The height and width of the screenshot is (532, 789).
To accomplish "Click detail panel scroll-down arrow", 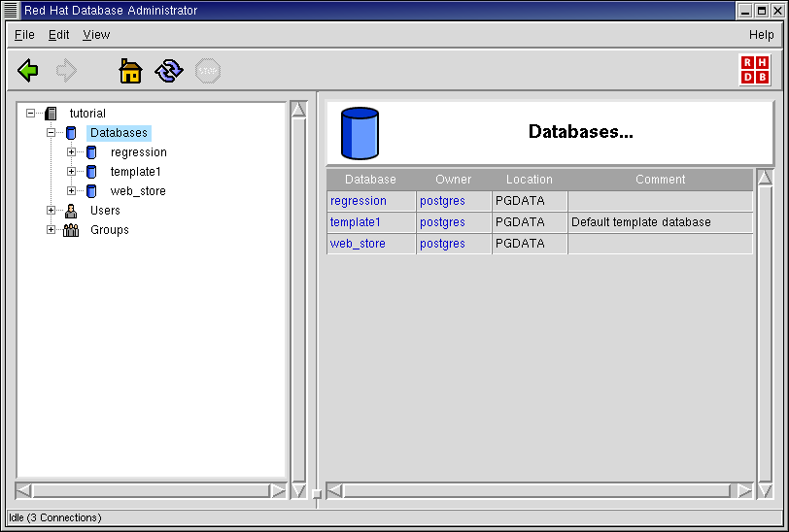I will [765, 490].
